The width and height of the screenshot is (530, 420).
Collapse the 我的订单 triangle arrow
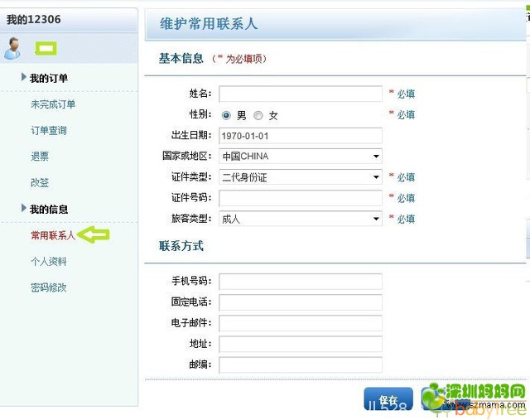(x=24, y=78)
